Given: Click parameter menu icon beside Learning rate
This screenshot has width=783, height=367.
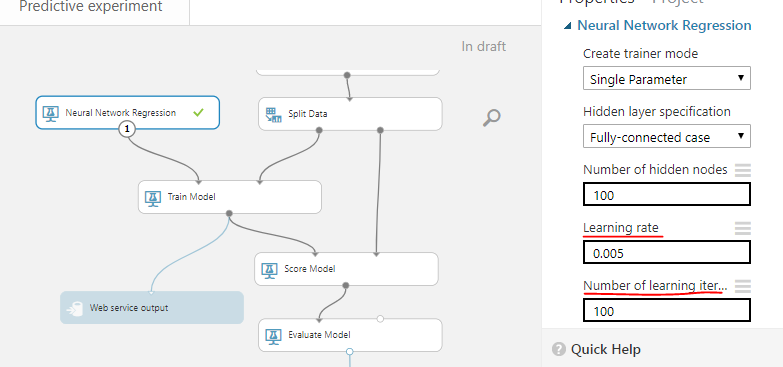Looking at the screenshot, I should (743, 228).
